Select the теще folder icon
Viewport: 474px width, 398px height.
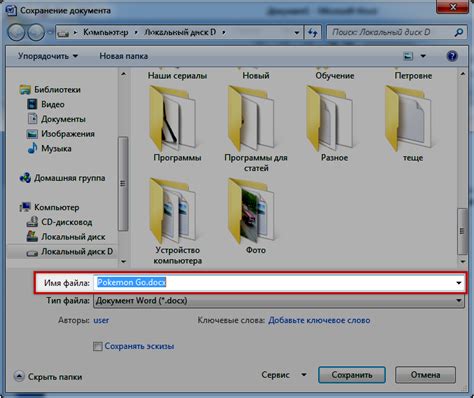[408, 118]
